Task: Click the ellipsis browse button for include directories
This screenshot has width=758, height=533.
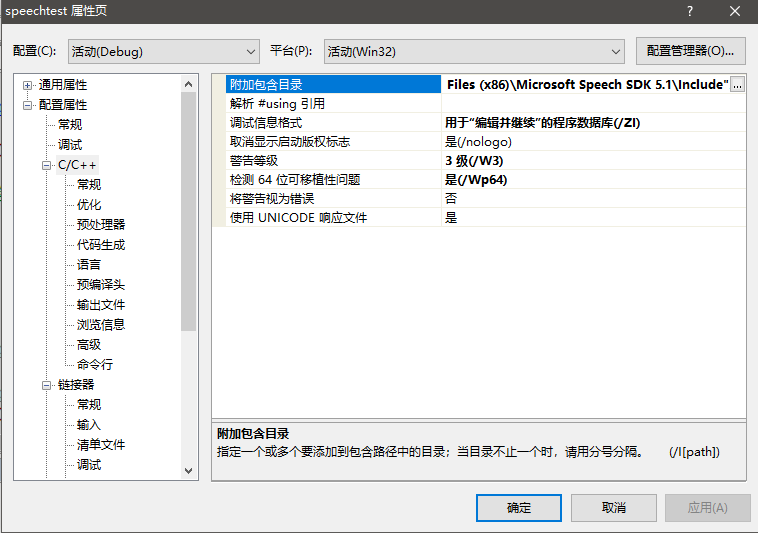Action: point(737,85)
